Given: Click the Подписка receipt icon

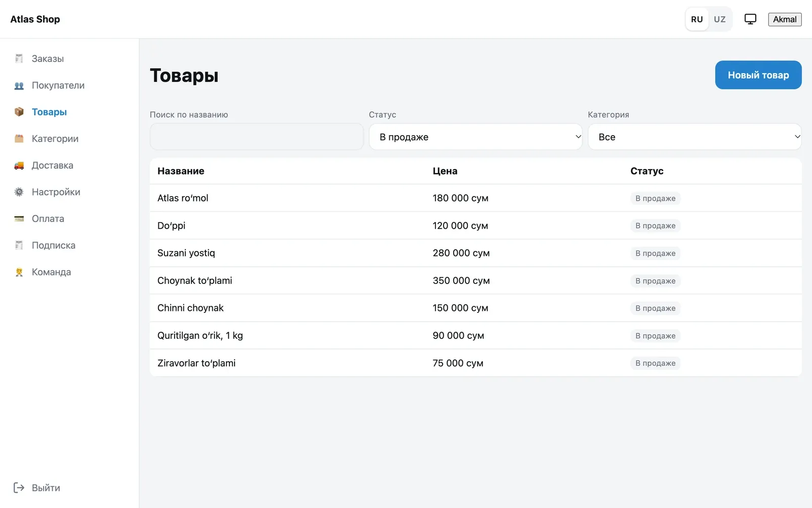Looking at the screenshot, I should click(19, 245).
